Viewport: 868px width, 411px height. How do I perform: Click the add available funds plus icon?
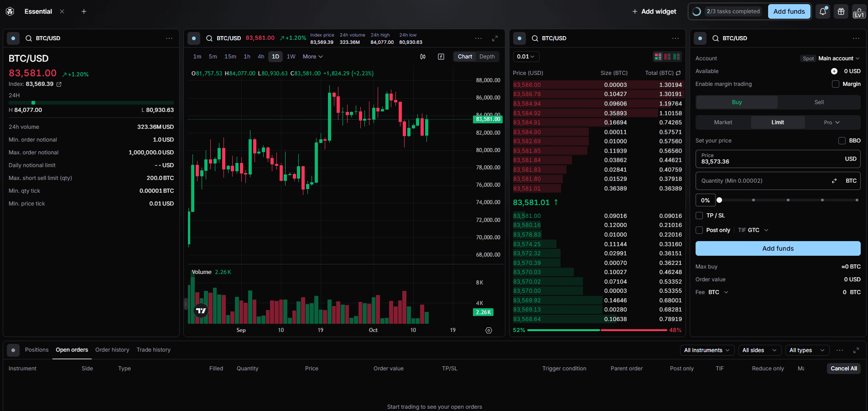[834, 71]
